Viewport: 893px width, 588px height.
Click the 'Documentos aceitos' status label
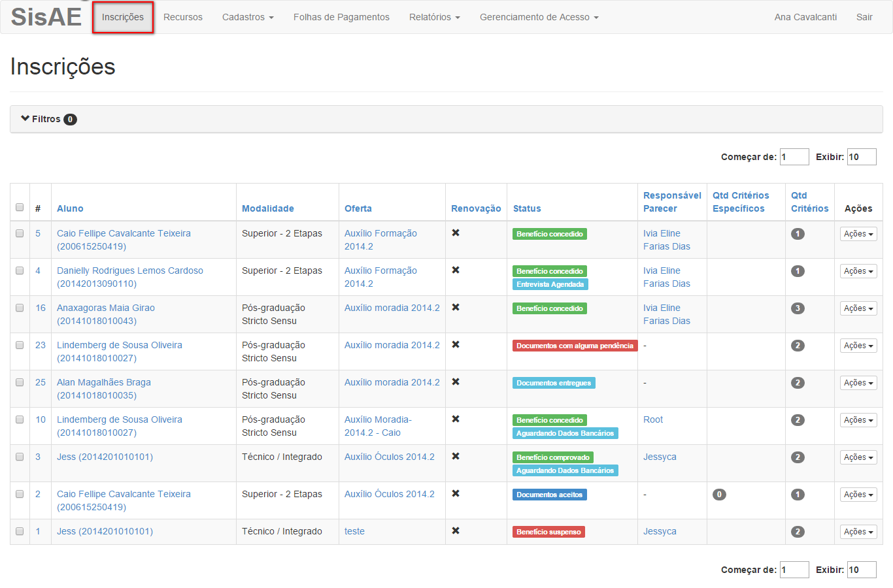(550, 495)
